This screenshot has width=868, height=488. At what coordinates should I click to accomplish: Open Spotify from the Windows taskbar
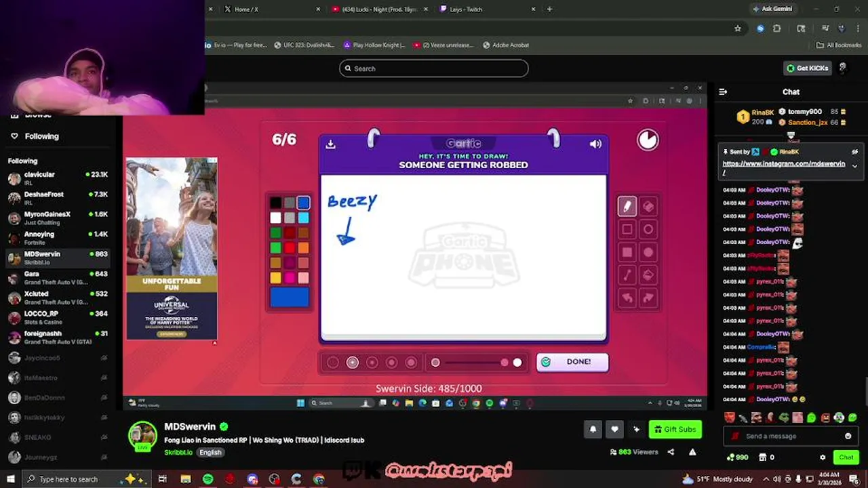(208, 479)
